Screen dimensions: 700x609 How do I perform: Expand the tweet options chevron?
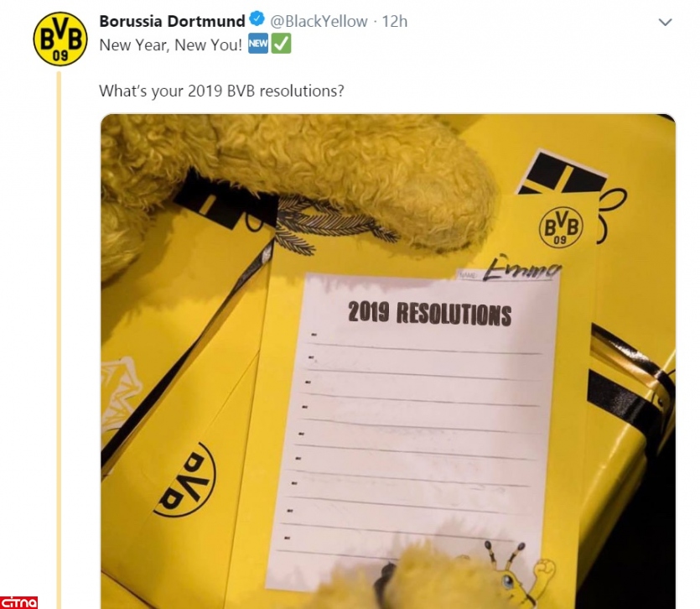665,22
